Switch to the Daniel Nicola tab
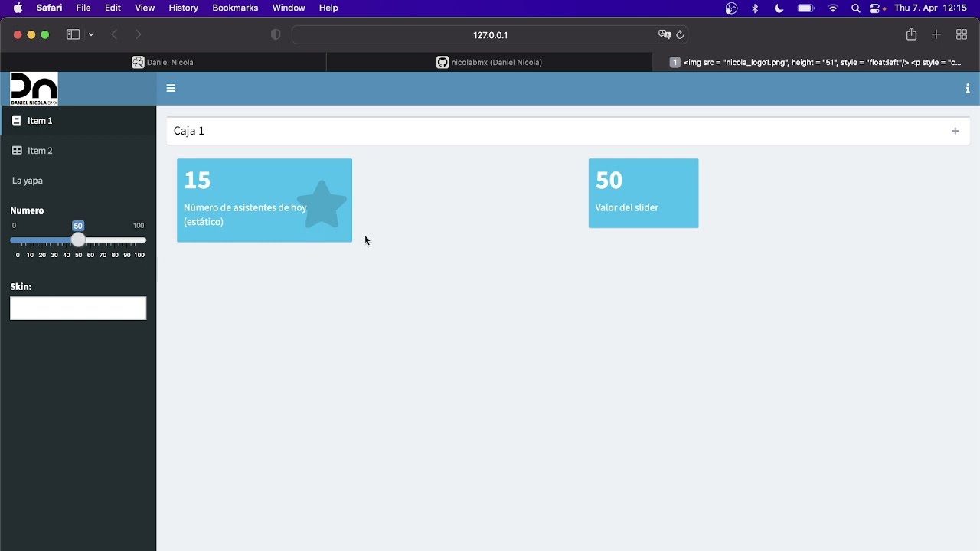Image resolution: width=980 pixels, height=551 pixels. point(163,62)
